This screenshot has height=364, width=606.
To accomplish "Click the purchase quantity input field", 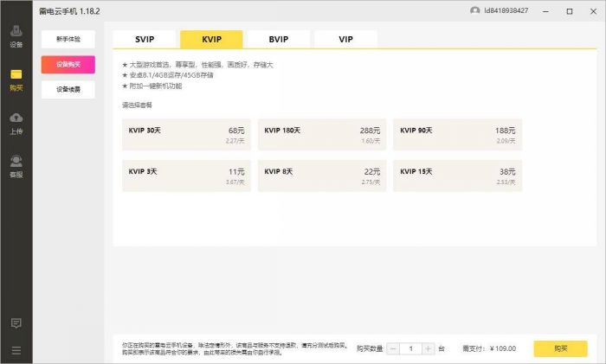I will 410,348.
